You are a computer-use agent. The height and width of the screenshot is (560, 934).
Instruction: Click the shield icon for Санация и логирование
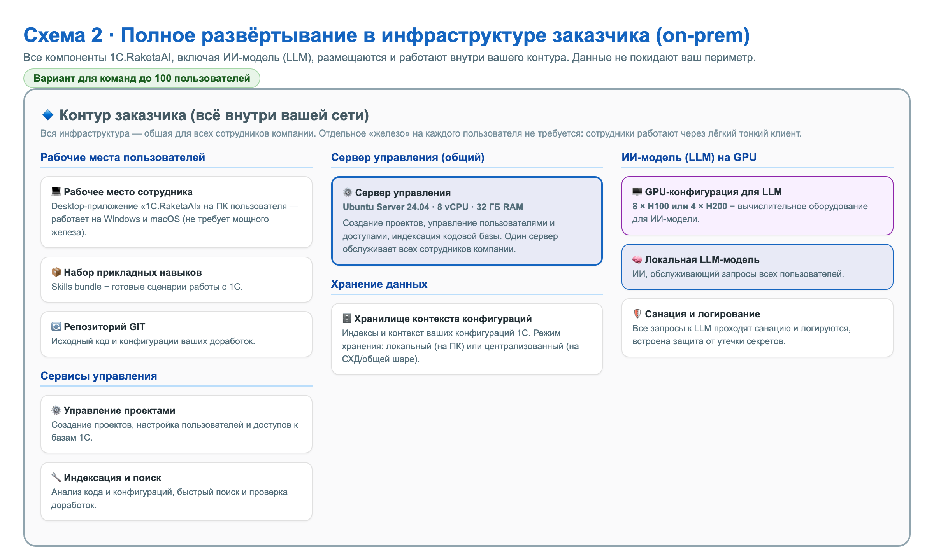(x=637, y=313)
